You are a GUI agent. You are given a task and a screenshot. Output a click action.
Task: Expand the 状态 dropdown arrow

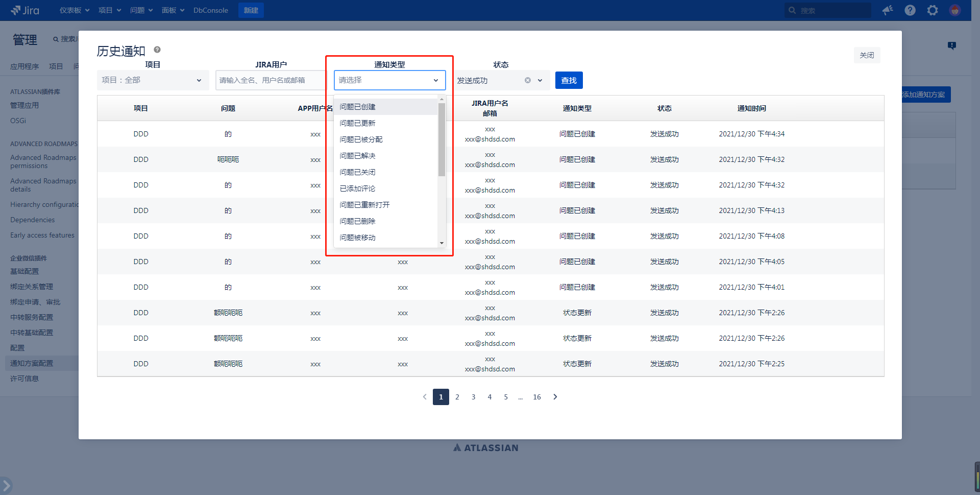click(540, 80)
